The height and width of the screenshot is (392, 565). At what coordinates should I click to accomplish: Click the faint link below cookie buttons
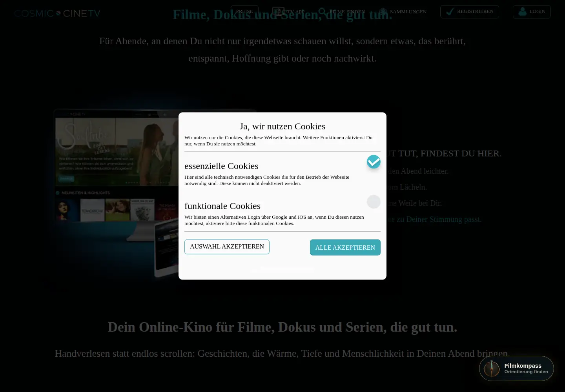(283, 269)
